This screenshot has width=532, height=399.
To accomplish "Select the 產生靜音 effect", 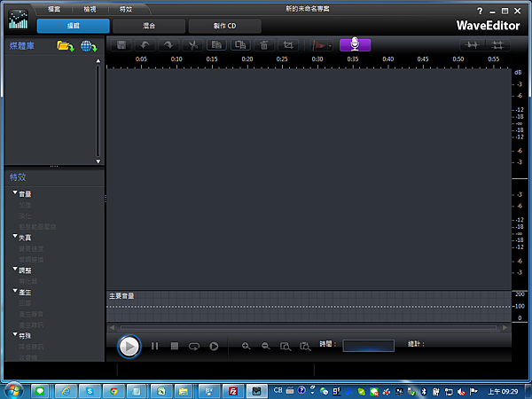I will pyautogui.click(x=31, y=314).
